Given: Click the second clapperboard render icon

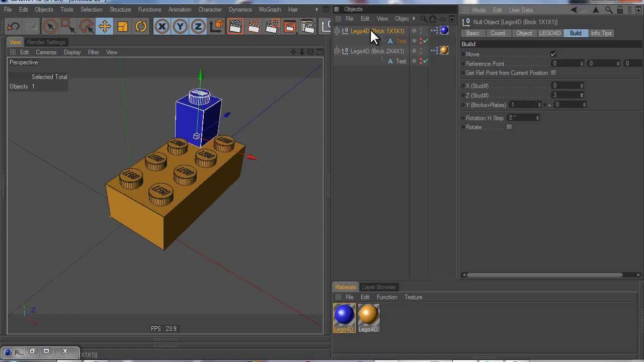Looking at the screenshot, I should tap(254, 26).
